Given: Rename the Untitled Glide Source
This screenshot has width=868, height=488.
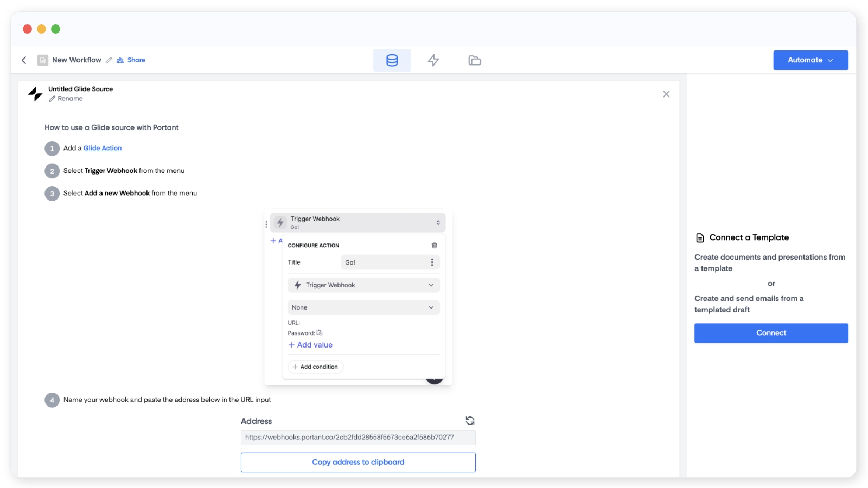Looking at the screenshot, I should [66, 99].
